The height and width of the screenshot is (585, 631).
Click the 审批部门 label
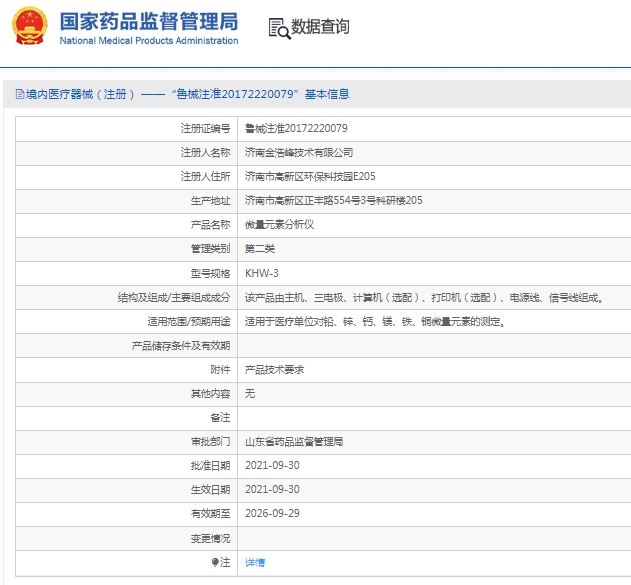[210, 442]
